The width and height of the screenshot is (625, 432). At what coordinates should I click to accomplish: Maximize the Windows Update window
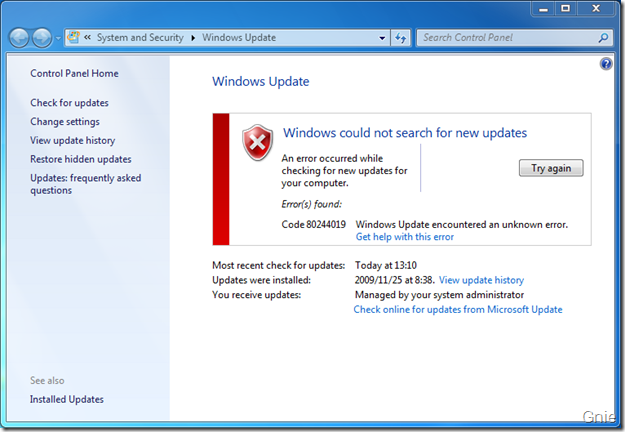click(x=565, y=9)
